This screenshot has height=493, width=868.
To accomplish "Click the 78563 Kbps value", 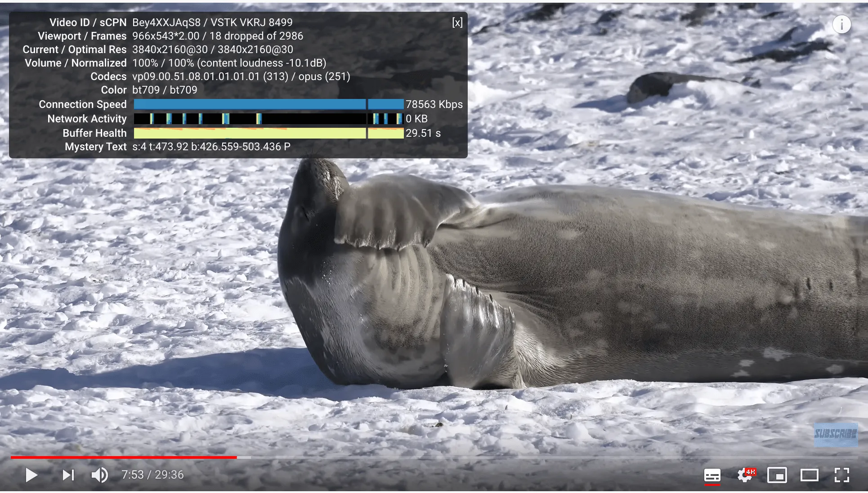I will (434, 104).
